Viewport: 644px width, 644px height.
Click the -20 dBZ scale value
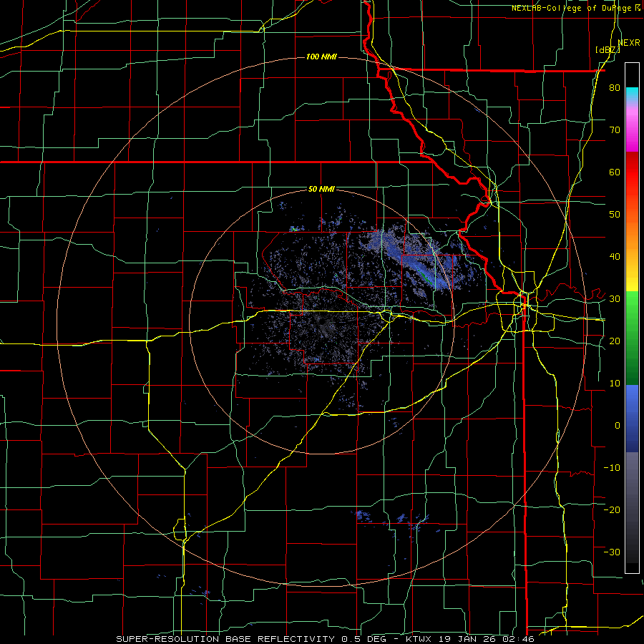(612, 509)
